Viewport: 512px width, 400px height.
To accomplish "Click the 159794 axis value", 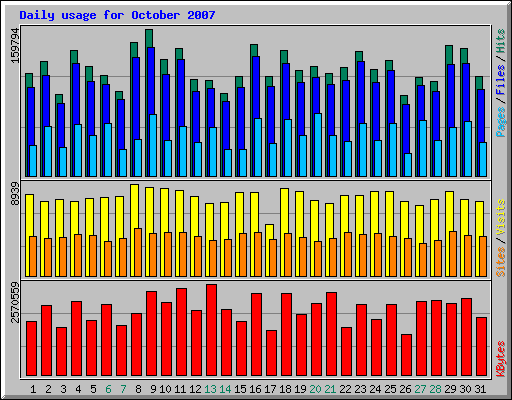I will click(x=15, y=46).
